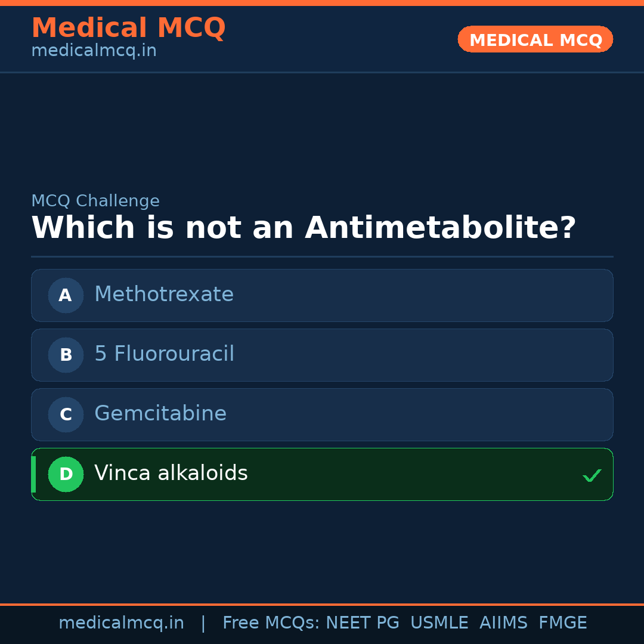Click the green circled D badge
The height and width of the screenshot is (644, 644).
(x=66, y=474)
